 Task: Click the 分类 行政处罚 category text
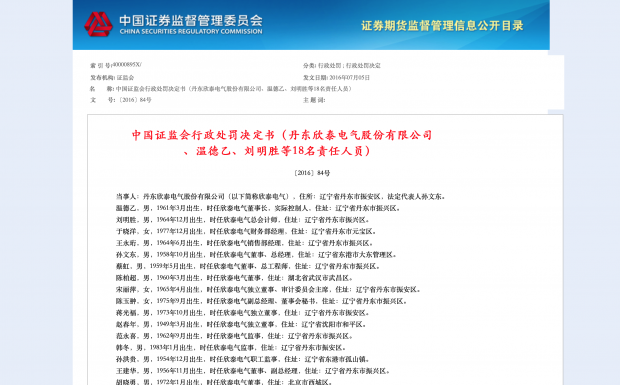pos(342,66)
